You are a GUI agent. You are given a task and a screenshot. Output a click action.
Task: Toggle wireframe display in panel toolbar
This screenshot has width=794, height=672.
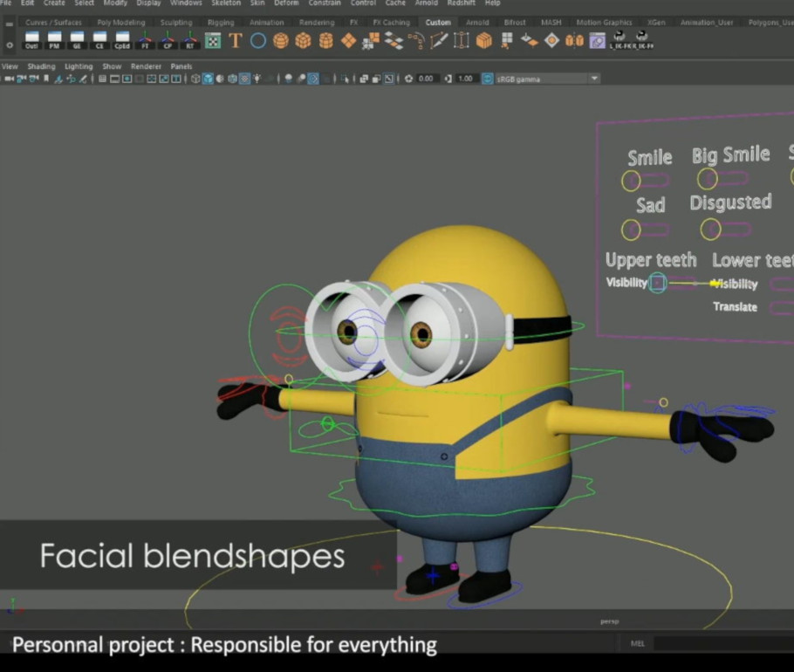coord(195,79)
